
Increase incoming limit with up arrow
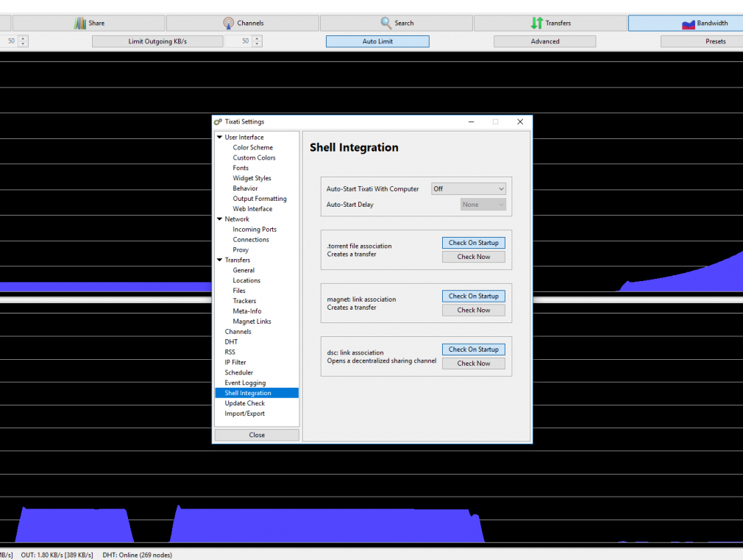point(23,38)
